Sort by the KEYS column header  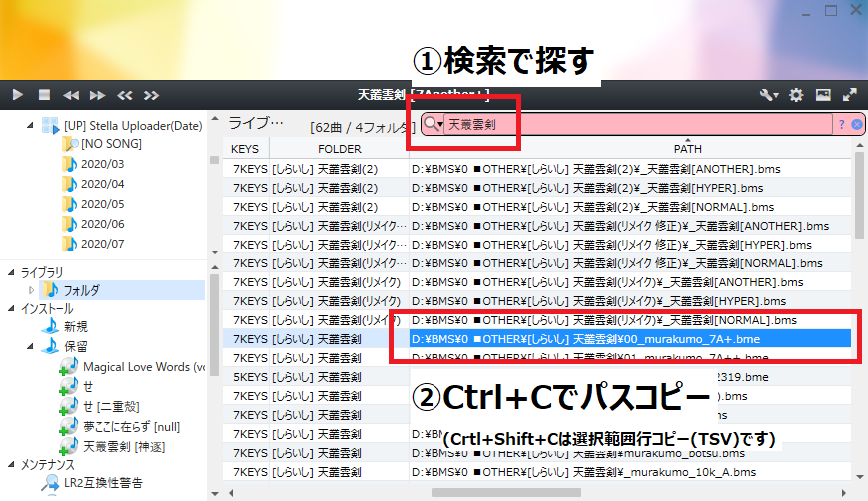click(x=244, y=149)
